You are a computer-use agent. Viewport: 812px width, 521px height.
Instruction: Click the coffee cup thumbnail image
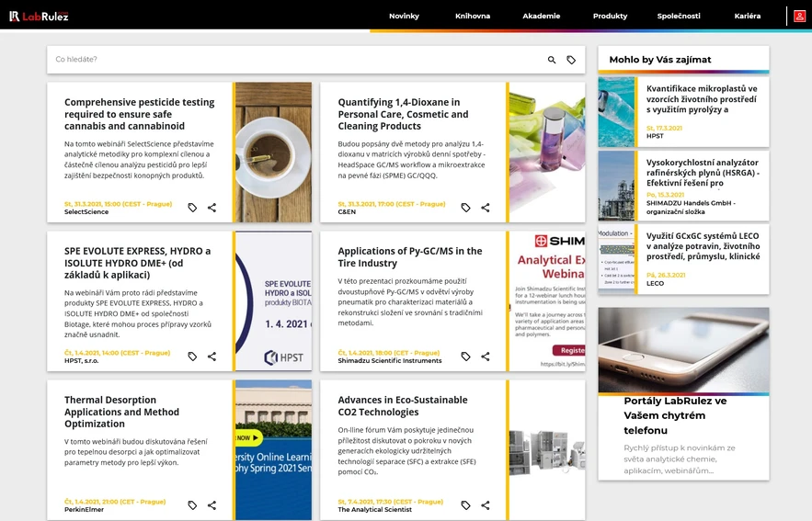tap(273, 152)
